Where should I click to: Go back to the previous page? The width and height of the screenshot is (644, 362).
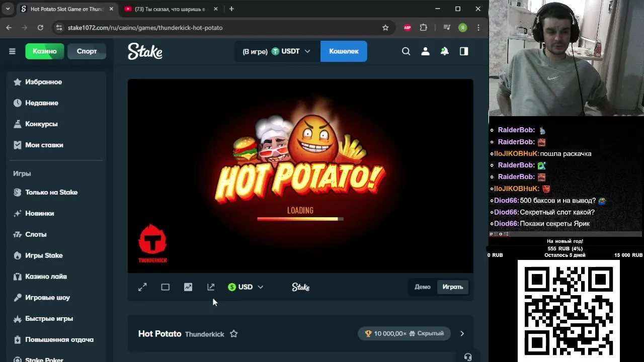tap(9, 28)
